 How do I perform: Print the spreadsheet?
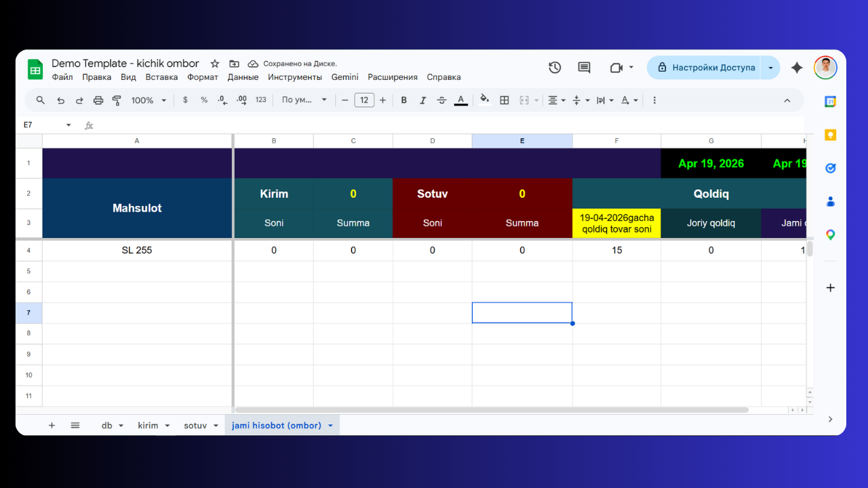(98, 100)
